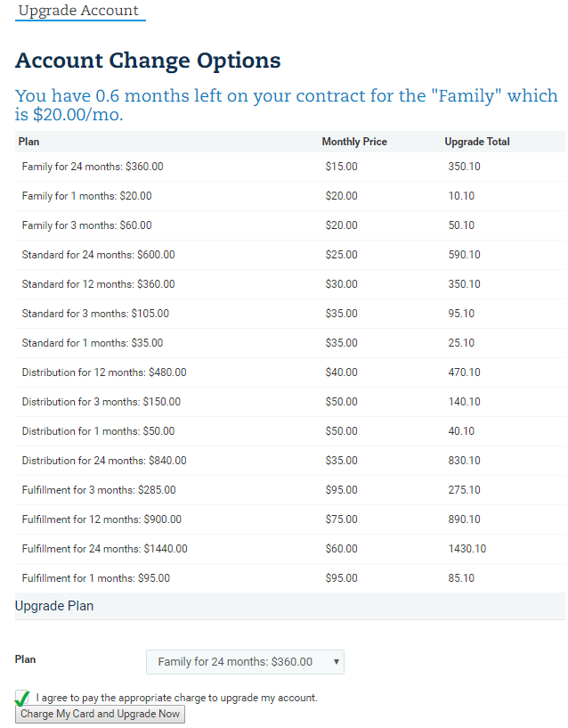Click the Fulfillment for 24 months row

tap(105, 549)
